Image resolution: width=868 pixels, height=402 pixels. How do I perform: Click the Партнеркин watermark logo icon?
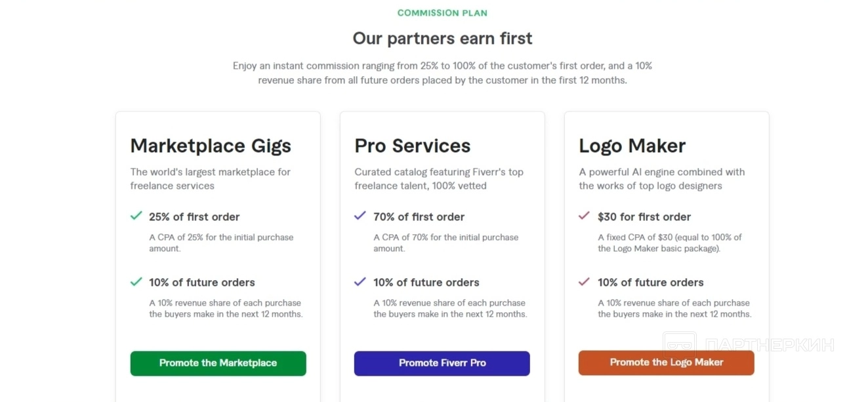(679, 346)
